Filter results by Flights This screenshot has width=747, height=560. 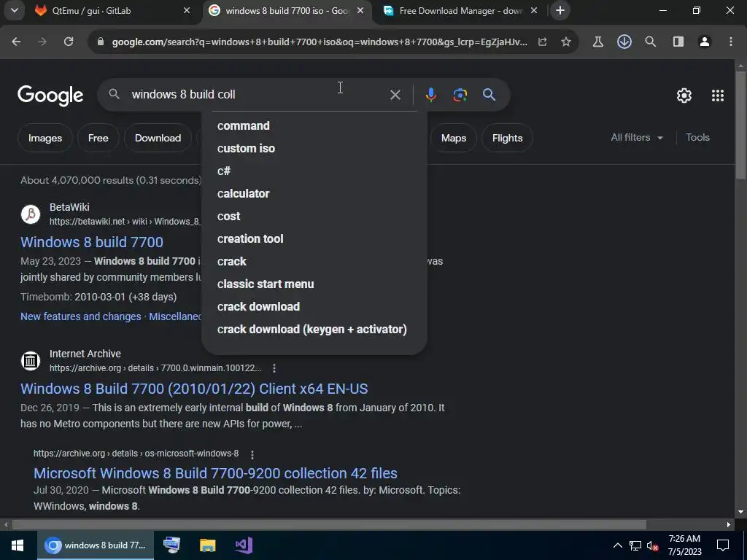508,138
